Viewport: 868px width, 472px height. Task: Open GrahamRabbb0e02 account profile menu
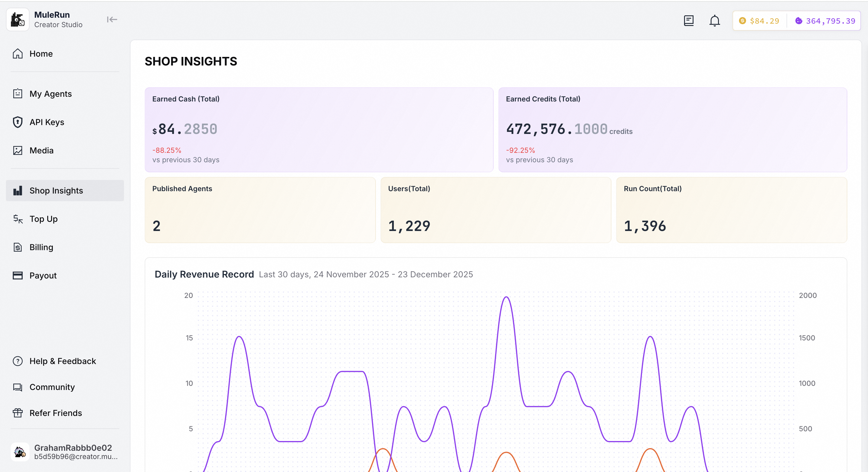tap(65, 451)
